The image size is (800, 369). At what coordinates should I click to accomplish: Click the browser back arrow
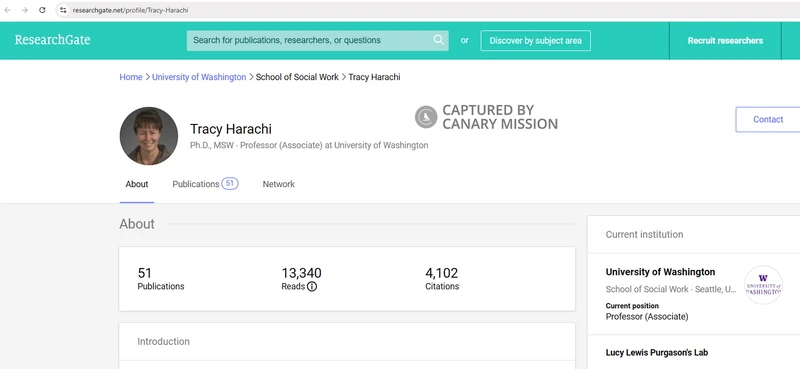[8, 10]
